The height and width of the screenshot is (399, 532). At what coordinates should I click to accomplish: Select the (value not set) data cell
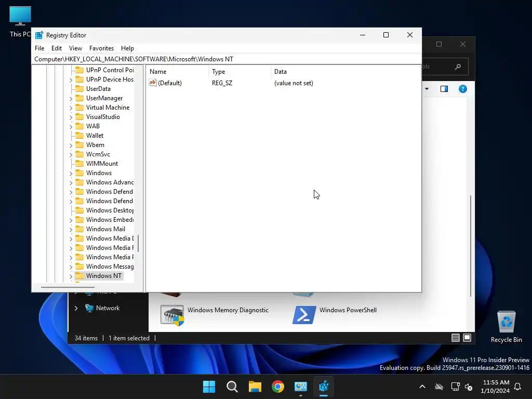coord(294,83)
